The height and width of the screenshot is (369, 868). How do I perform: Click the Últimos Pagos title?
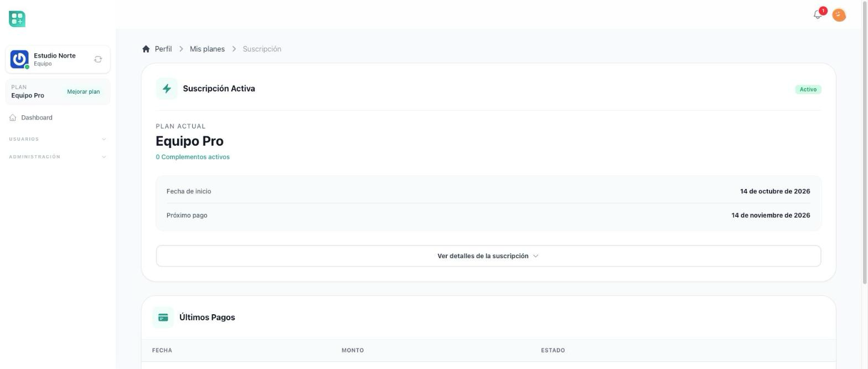[x=207, y=317]
